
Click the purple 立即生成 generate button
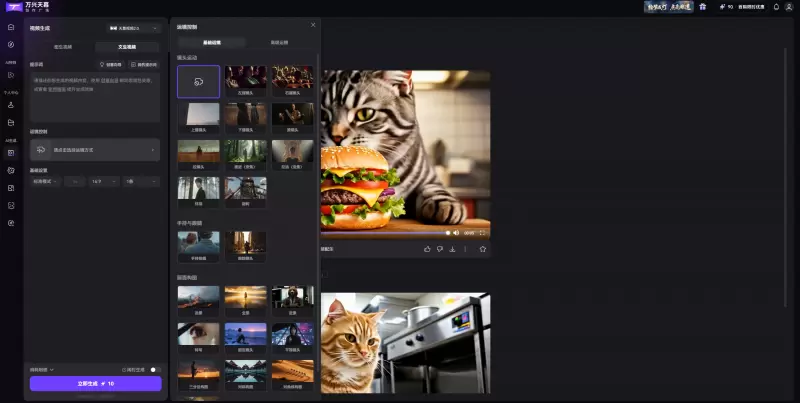95,383
